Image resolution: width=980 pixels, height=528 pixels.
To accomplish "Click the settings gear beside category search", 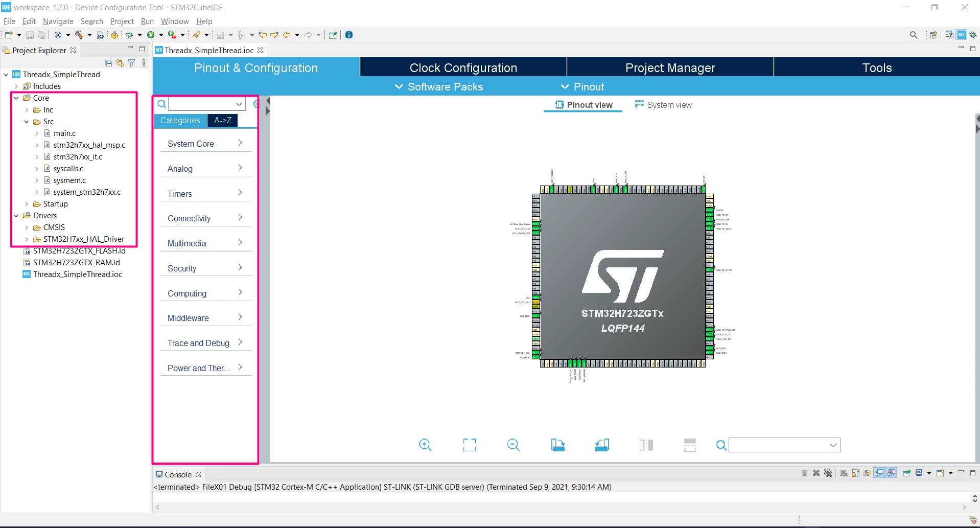I will (x=255, y=104).
